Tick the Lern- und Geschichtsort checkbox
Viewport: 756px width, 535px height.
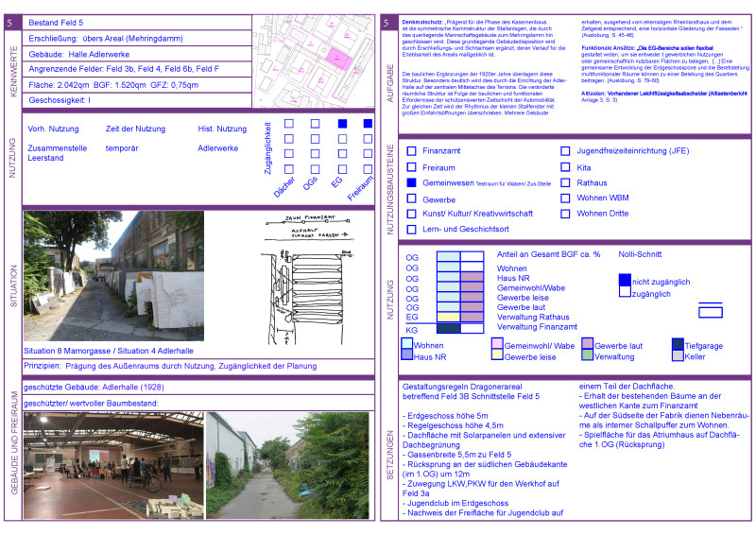tap(411, 229)
